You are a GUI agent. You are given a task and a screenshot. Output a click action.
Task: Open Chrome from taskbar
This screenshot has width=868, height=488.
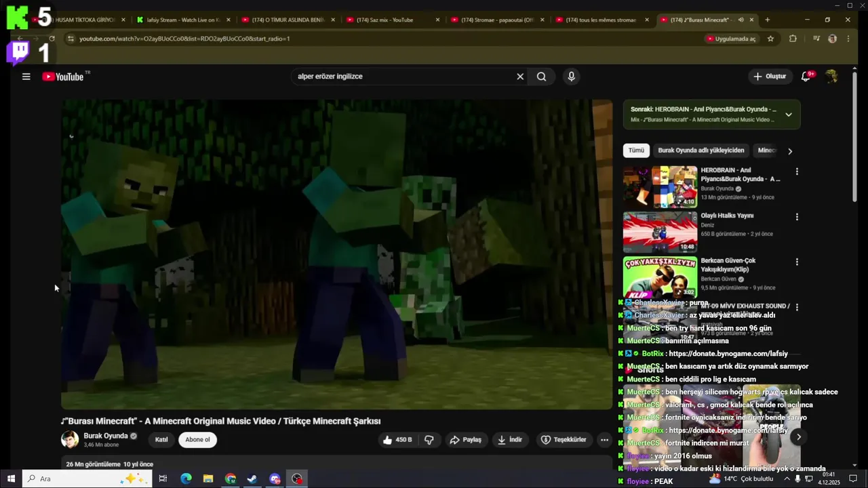[x=231, y=479]
